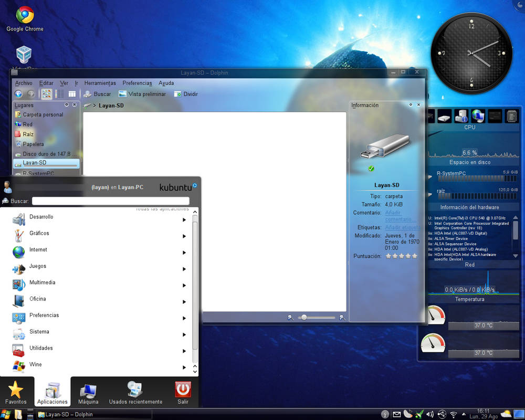Open the volume control in the system tray
Screen dimensions: 525x420
pos(429,414)
